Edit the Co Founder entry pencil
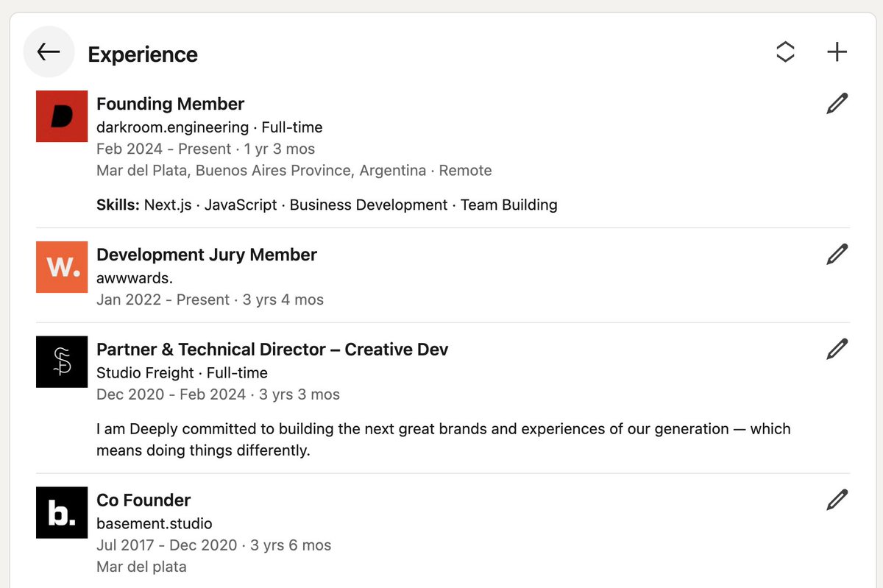Screen dimensions: 883x588 click(837, 500)
